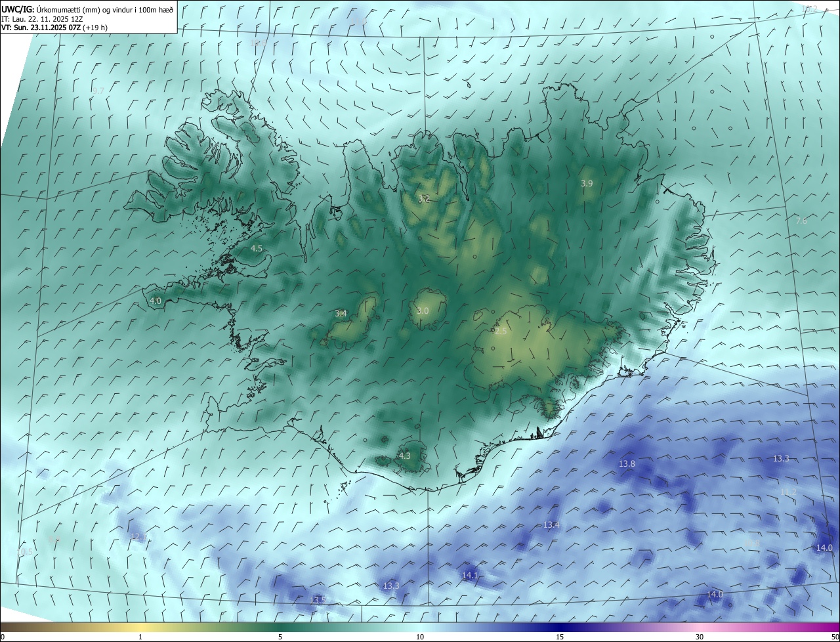The width and height of the screenshot is (840, 642).
Task: Click the 11.2 value label at right
Action: [788, 492]
